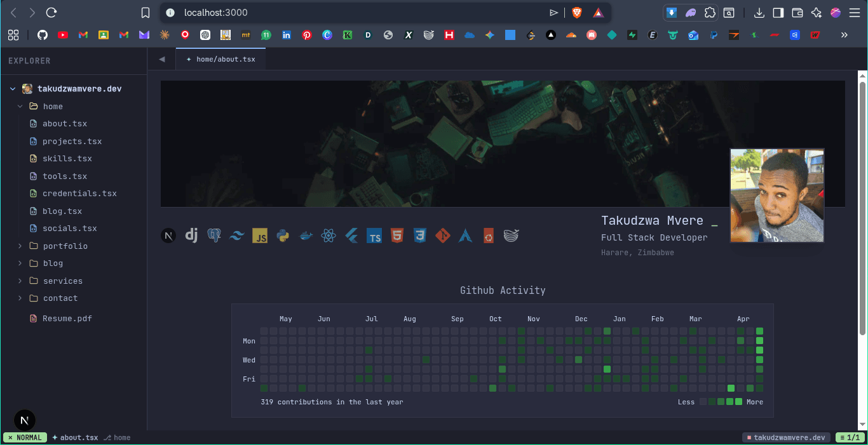Collapse the explorer sidebar with the ◀ arrow
Viewport: 868px width, 445px height.
coord(161,59)
